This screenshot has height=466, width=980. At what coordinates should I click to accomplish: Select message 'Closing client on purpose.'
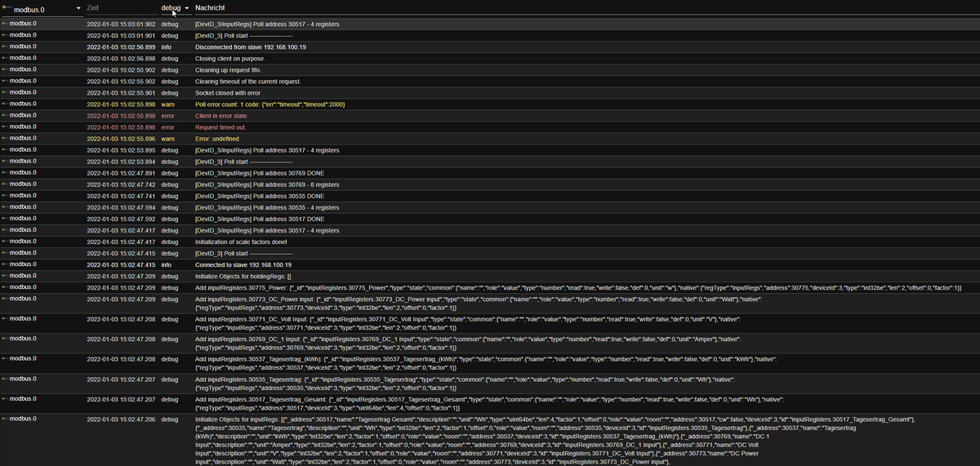point(230,59)
